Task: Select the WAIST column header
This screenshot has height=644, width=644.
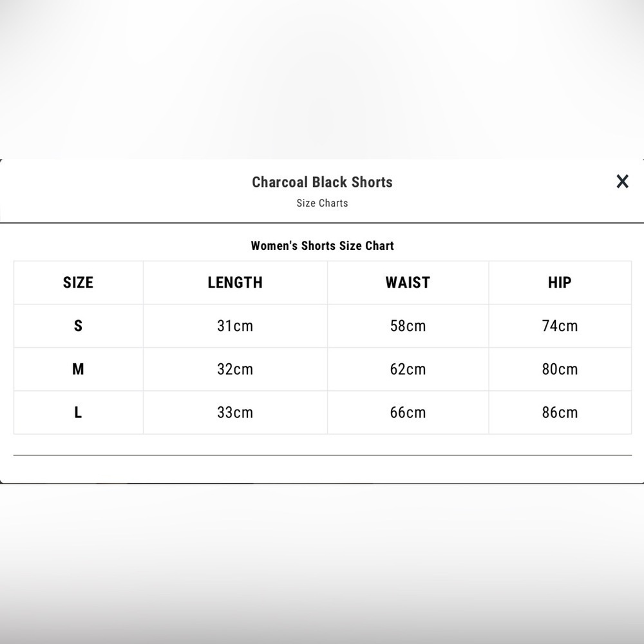Action: pos(408,283)
